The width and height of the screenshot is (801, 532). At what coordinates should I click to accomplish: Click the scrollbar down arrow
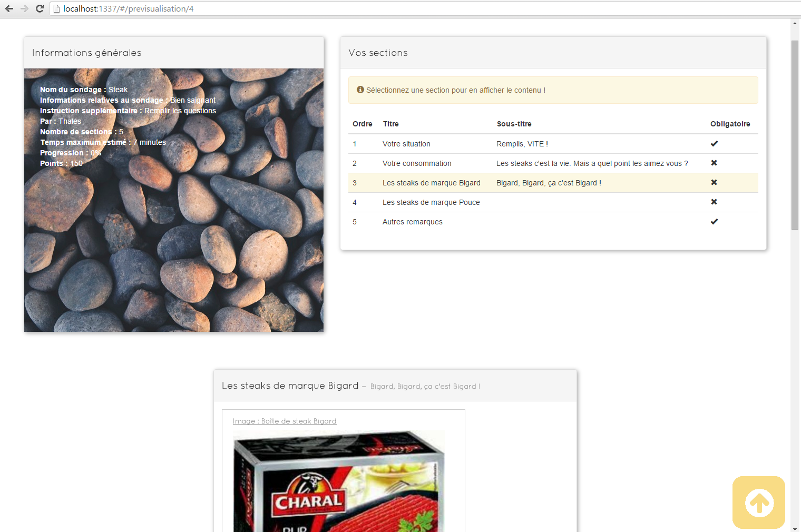pyautogui.click(x=795, y=528)
